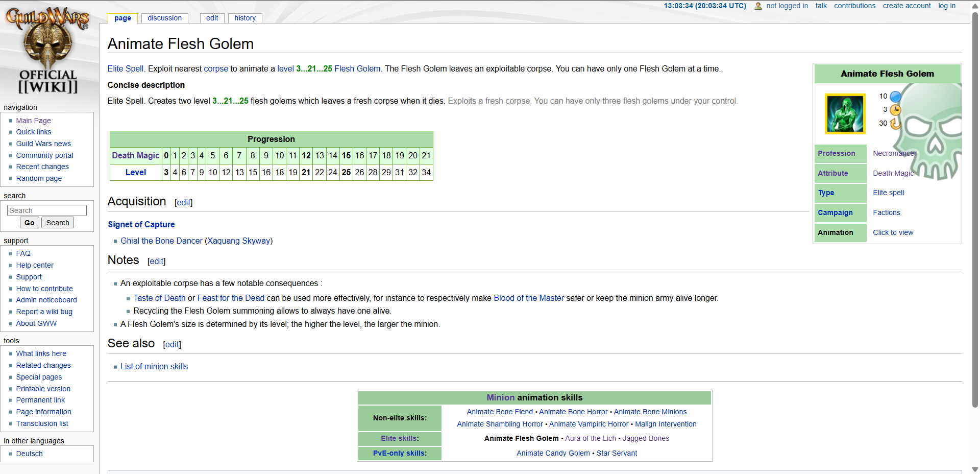Open Random page link
Image resolution: width=980 pixels, height=474 pixels.
[39, 178]
